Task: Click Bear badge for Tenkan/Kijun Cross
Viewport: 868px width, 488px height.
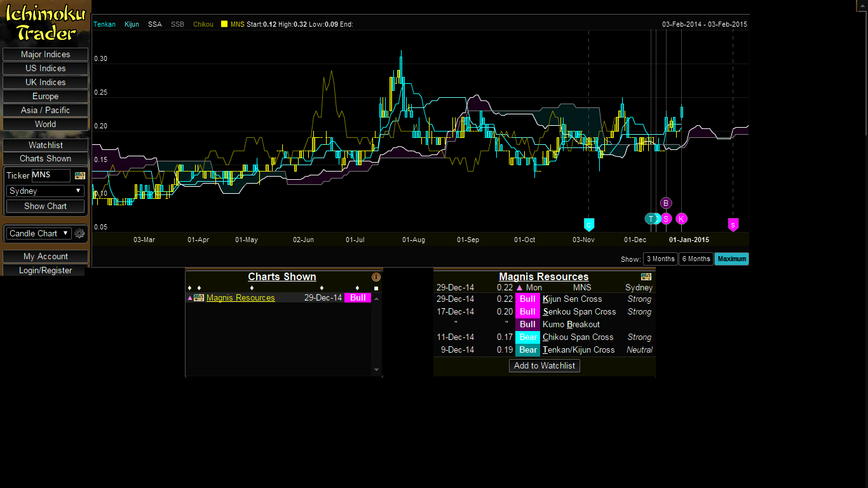Action: point(528,350)
